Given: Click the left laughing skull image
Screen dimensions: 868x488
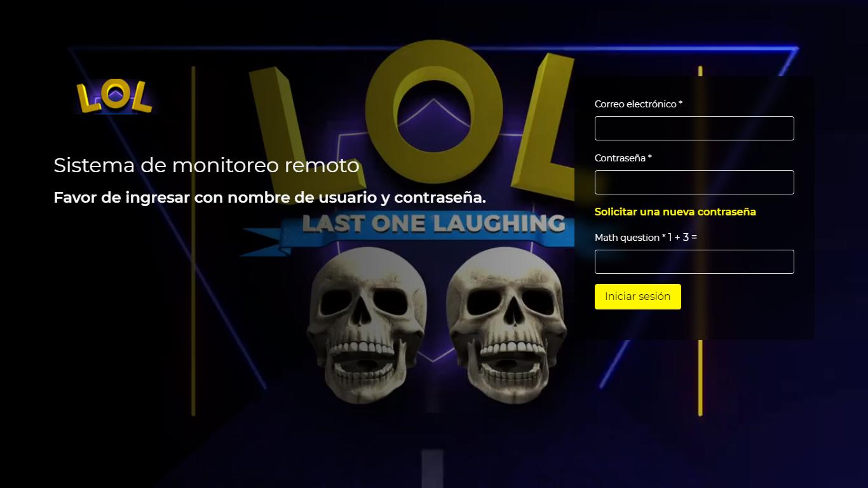Looking at the screenshot, I should 365,324.
